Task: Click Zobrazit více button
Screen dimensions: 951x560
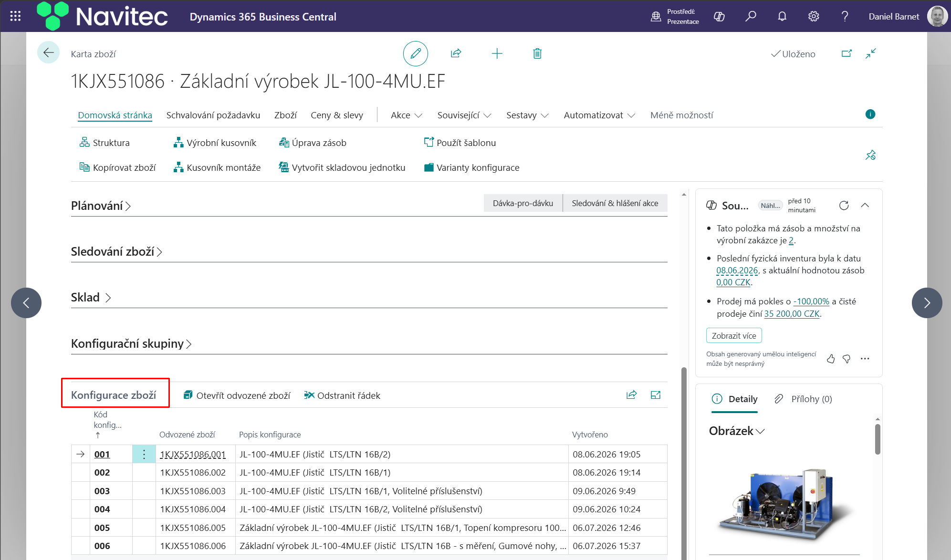Action: point(734,336)
